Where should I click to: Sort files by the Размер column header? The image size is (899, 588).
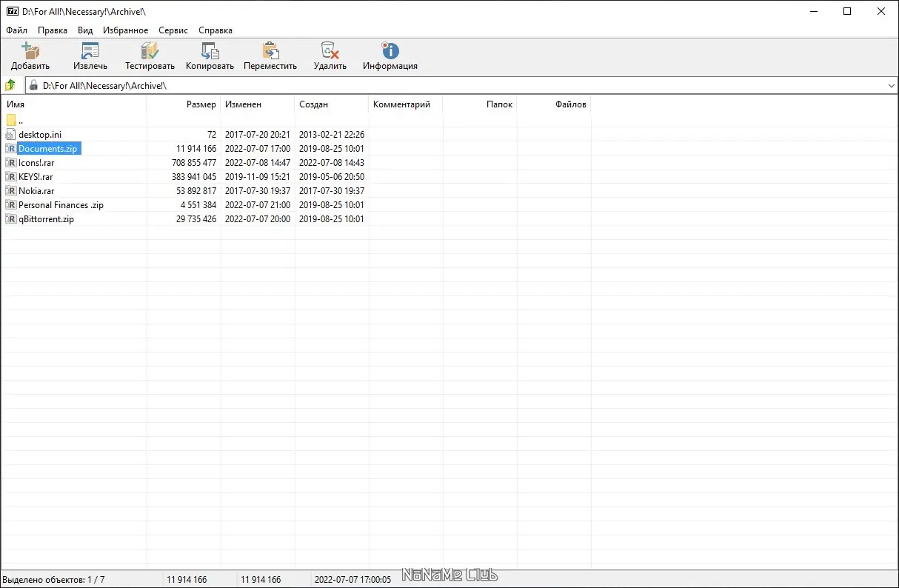point(201,104)
